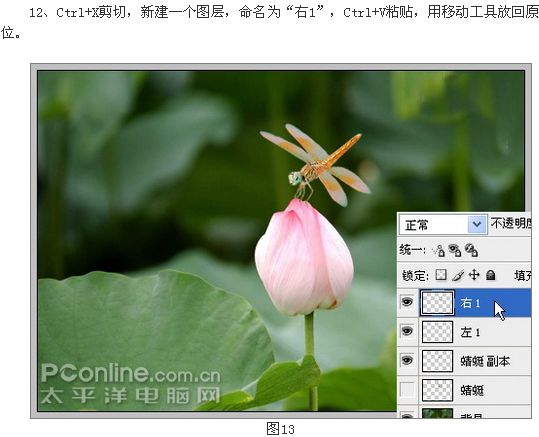
Task: Click the 图13 figure caption
Action: [280, 429]
